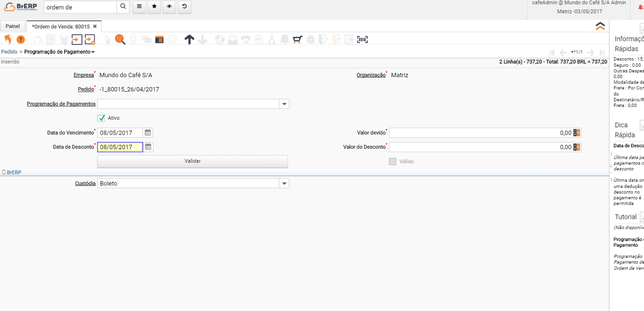The image size is (644, 311).
Task: Click the Pedido breadcrumb link
Action: 9,52
